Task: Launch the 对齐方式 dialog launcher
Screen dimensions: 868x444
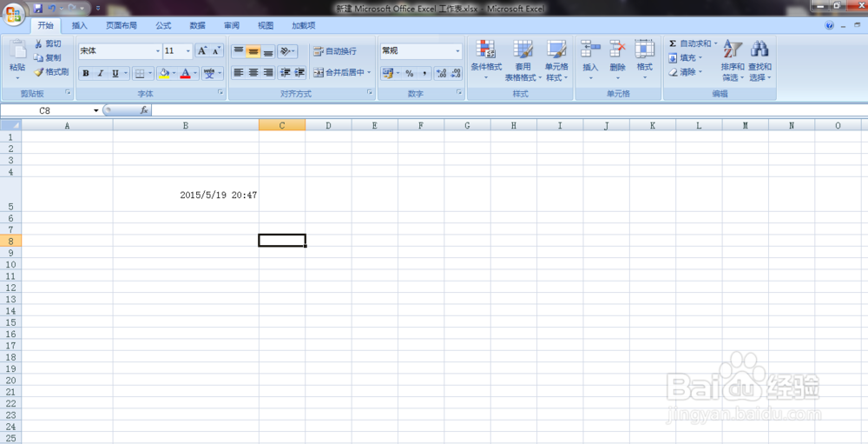Action: click(x=370, y=93)
